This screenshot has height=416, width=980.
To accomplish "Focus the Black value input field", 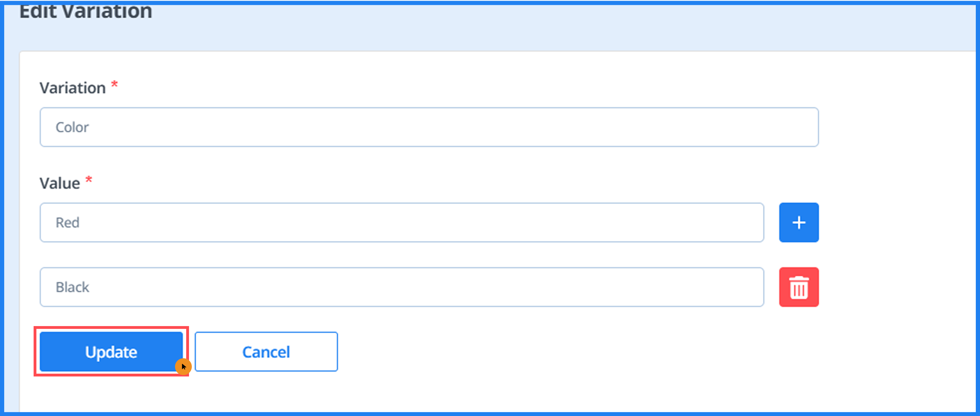I will click(x=401, y=287).
